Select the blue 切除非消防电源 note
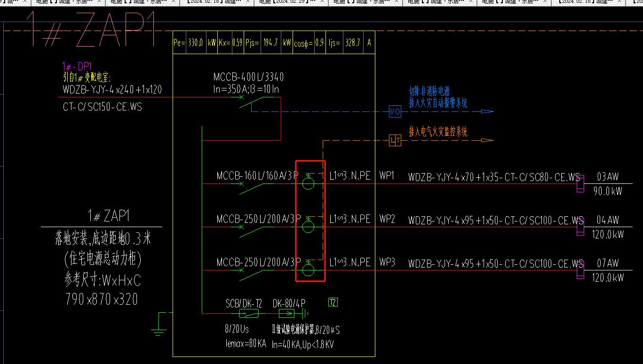Viewport: 643px width, 364px height. point(429,92)
